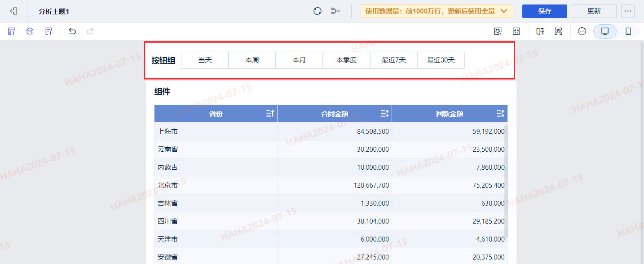Click the 59,192,000 value

pyautogui.click(x=489, y=132)
